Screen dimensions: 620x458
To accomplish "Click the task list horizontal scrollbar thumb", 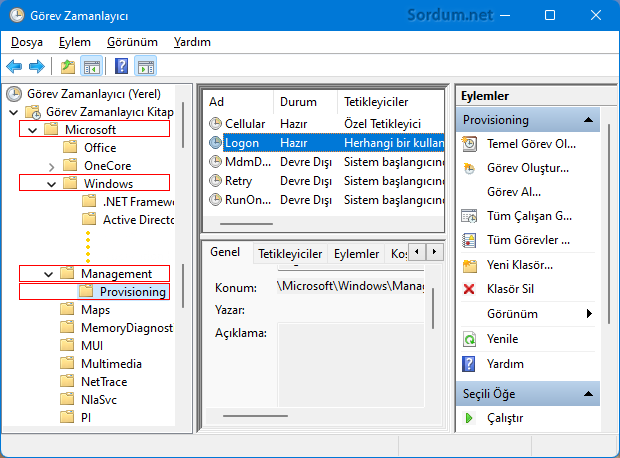I will pos(246,224).
